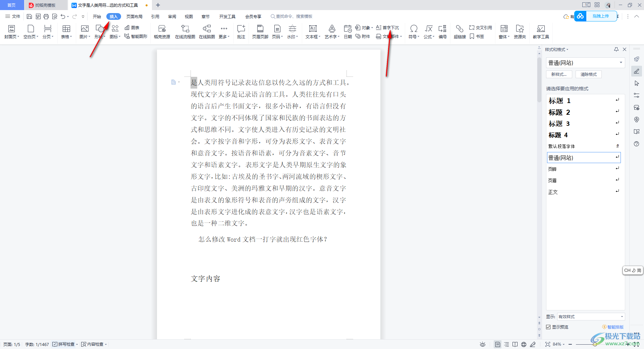Open the 开始 ribbon tab
The image size is (644, 349).
[x=97, y=16]
